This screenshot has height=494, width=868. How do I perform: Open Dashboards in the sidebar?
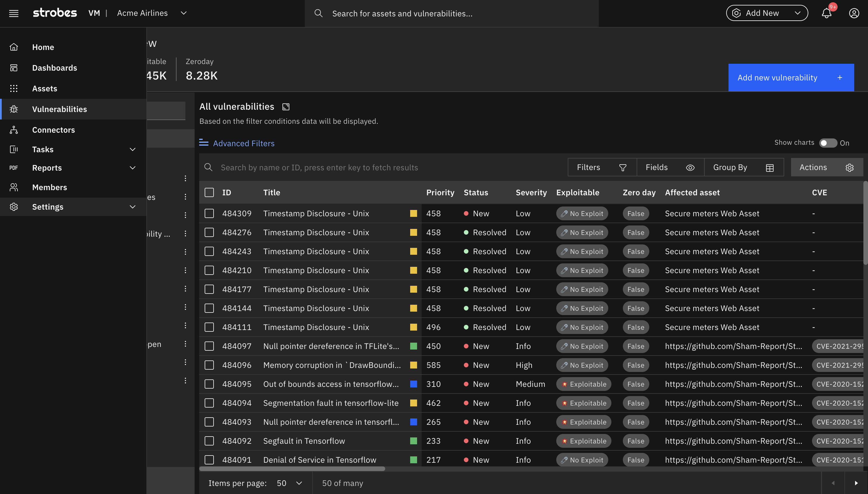(73, 67)
